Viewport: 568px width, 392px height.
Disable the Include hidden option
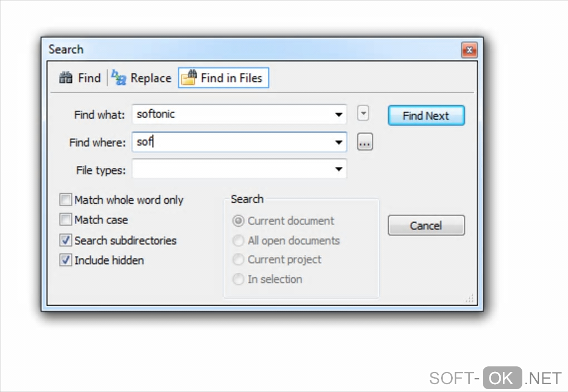point(66,260)
